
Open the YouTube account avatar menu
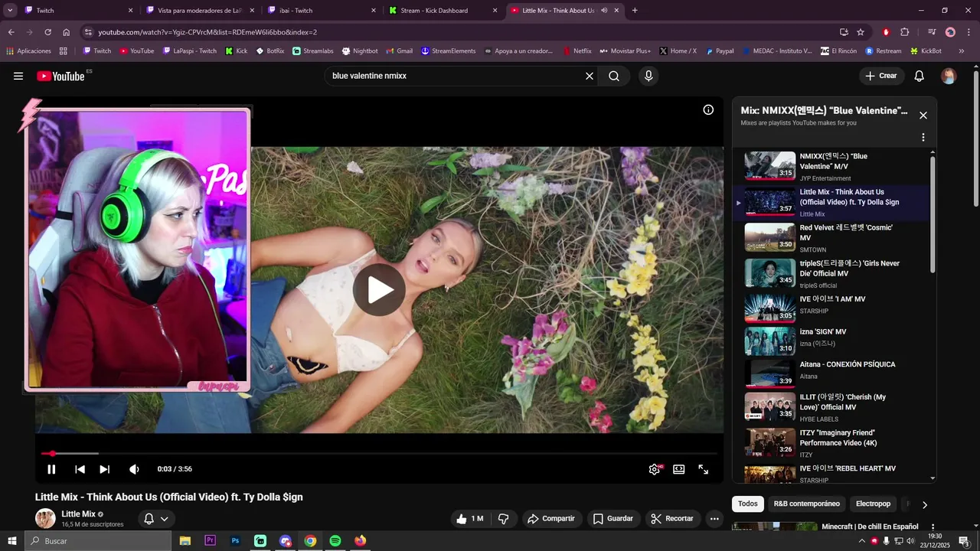point(949,76)
